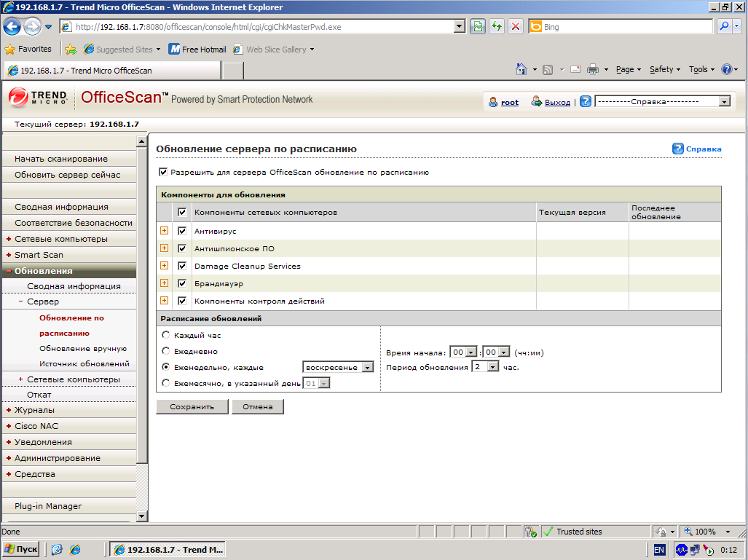Click the Bing search magnifier icon

pyautogui.click(x=724, y=27)
